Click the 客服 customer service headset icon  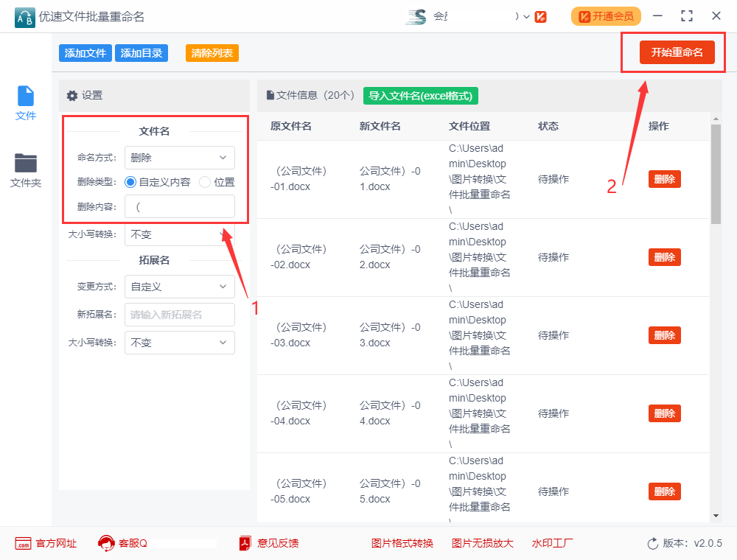[x=106, y=544]
